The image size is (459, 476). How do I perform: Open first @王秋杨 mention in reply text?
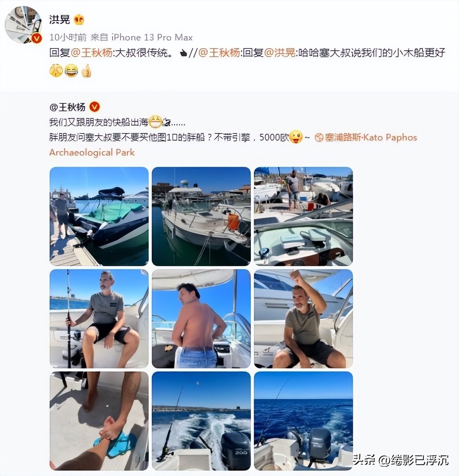92,53
